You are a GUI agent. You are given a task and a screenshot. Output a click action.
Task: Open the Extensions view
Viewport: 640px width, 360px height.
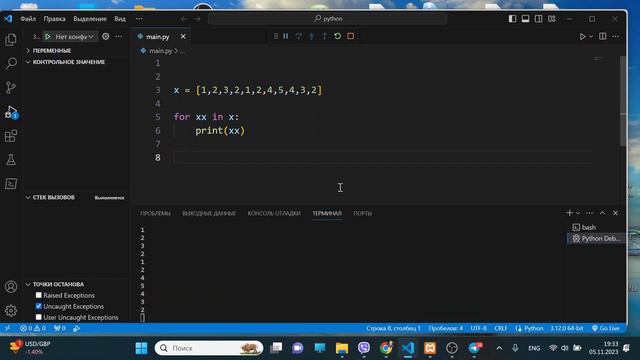click(11, 136)
